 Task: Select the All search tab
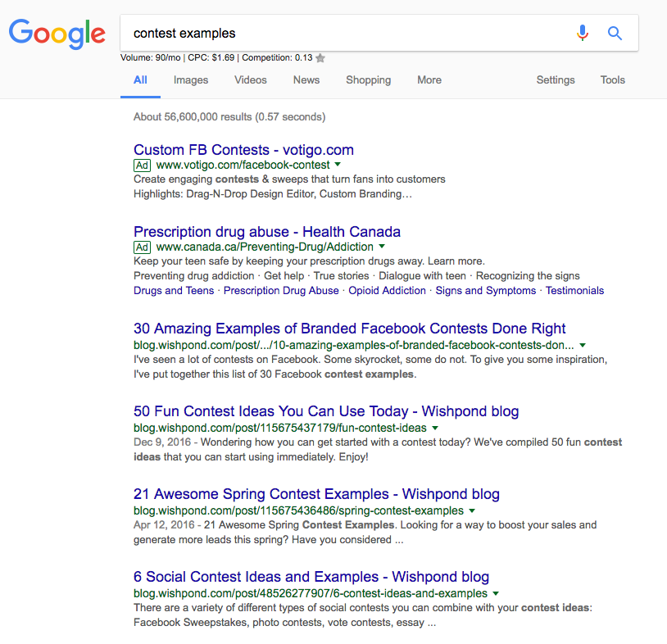140,80
